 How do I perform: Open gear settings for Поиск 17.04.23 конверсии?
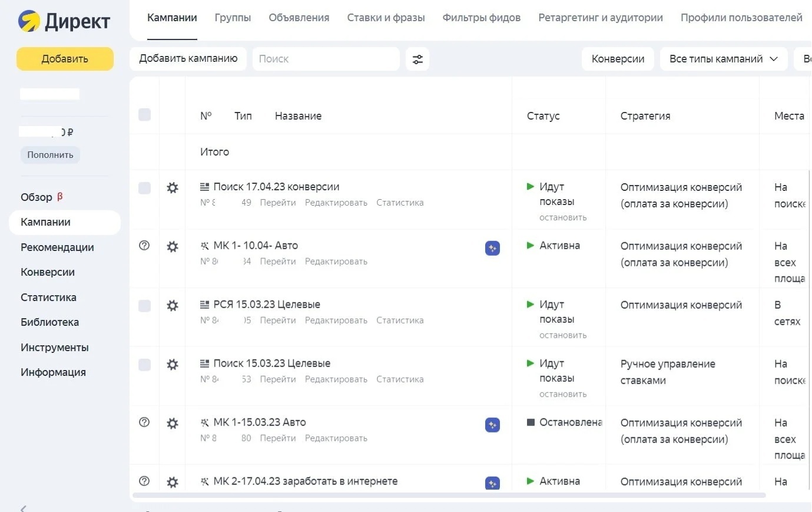[x=173, y=188]
